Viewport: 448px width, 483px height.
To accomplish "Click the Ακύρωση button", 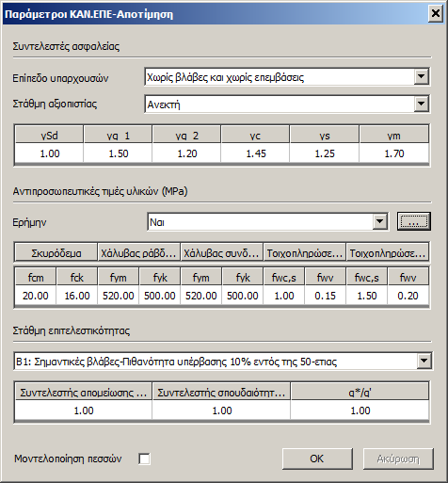I will tap(398, 459).
